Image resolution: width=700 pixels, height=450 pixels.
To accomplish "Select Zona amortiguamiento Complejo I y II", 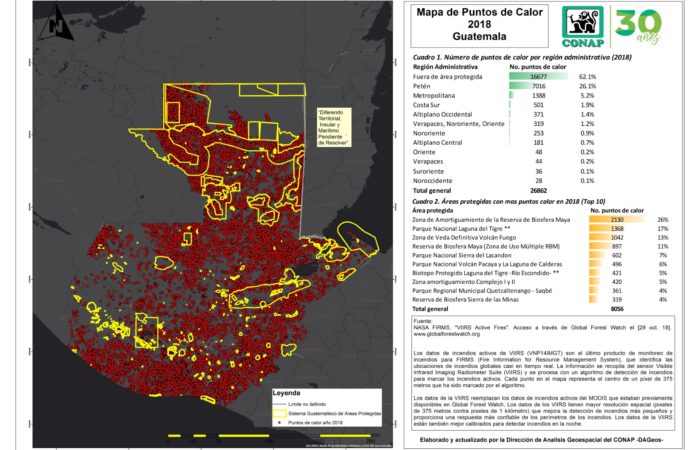I will tap(463, 282).
